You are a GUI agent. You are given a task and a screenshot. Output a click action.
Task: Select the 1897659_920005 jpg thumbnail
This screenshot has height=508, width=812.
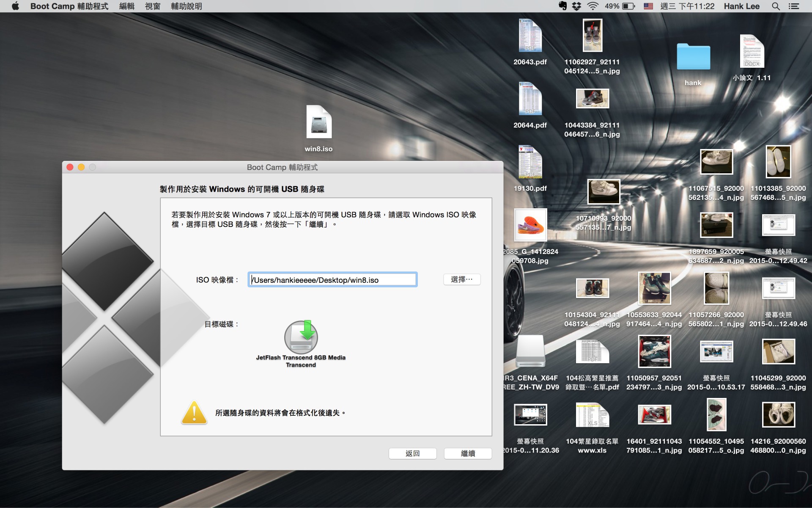tap(716, 225)
